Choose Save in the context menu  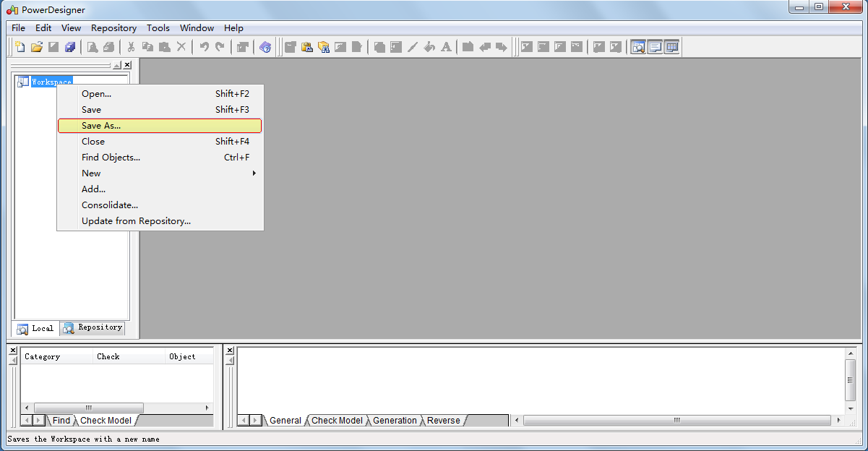tap(160, 110)
